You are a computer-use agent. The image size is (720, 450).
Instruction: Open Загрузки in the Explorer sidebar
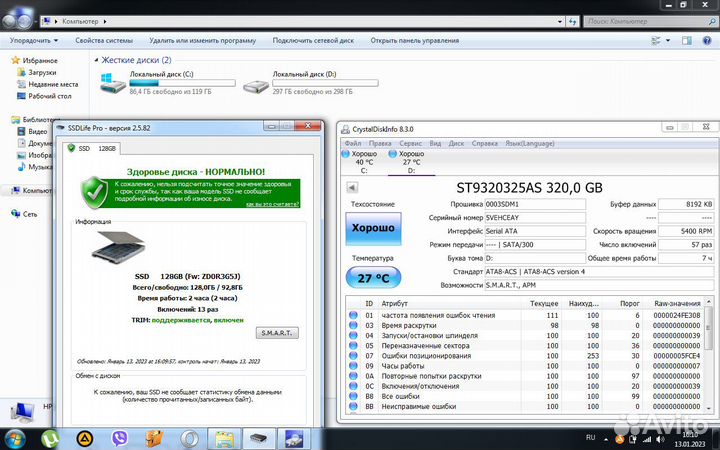tap(37, 72)
